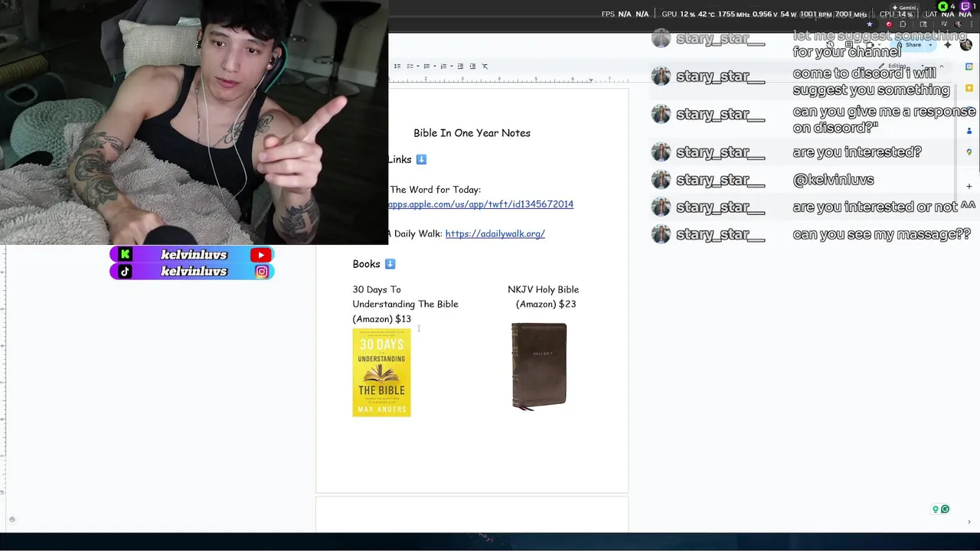
Task: Click the kelvinluvs Instagram icon
Action: (262, 272)
